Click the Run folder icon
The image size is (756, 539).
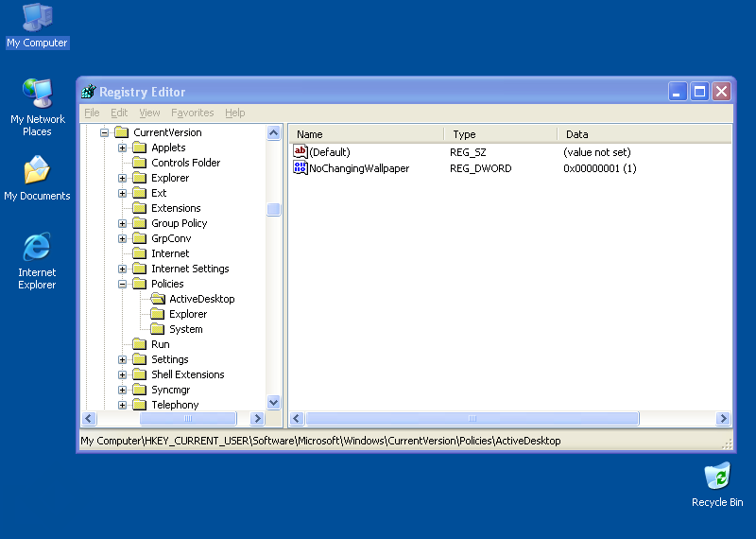point(139,344)
